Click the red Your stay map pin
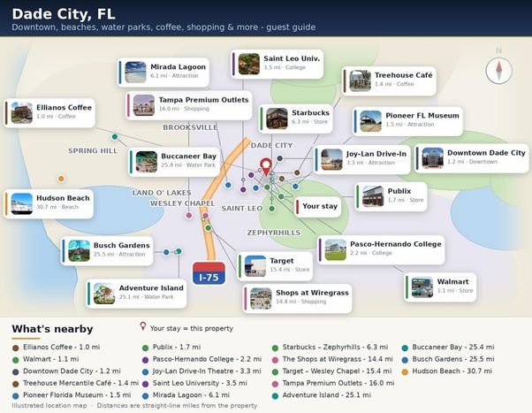Image resolution: width=532 pixels, height=413 pixels. click(x=266, y=167)
